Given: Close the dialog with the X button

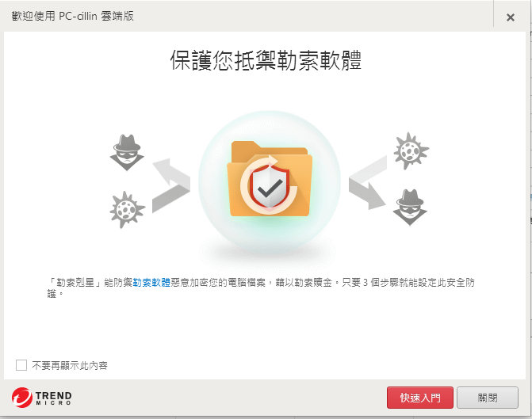Looking at the screenshot, I should [x=511, y=17].
